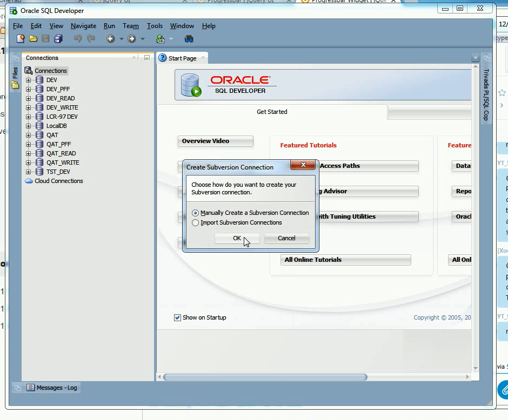Click the Messages - Log icon
Viewport: 508px width, 420px height.
(x=30, y=387)
